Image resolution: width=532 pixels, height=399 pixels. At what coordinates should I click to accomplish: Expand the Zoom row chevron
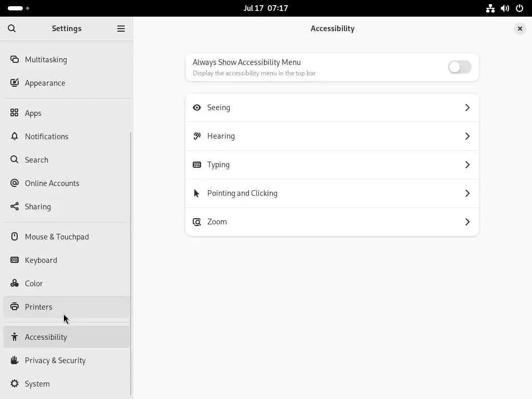coord(467,222)
